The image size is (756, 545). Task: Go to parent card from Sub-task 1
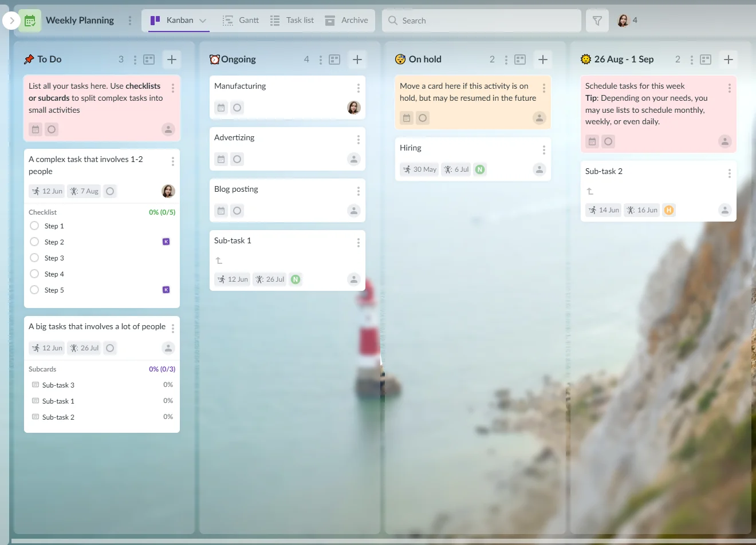coord(219,260)
